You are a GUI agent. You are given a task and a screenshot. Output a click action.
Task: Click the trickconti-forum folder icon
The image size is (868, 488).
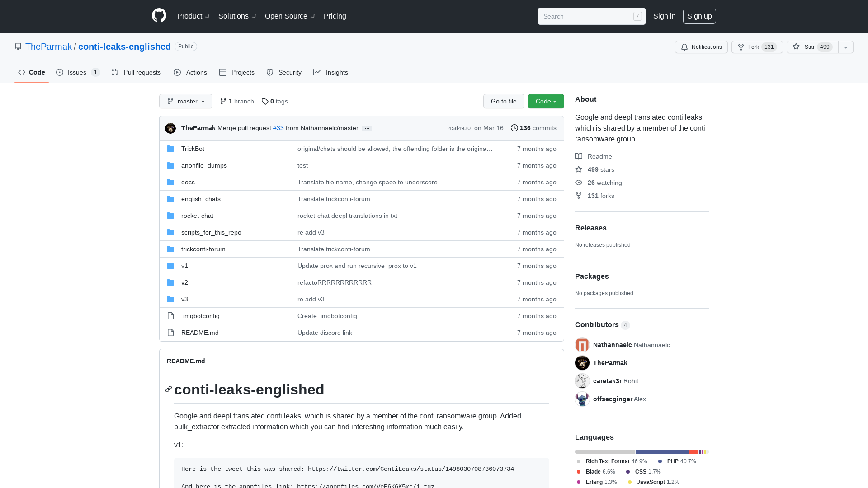[x=170, y=249]
